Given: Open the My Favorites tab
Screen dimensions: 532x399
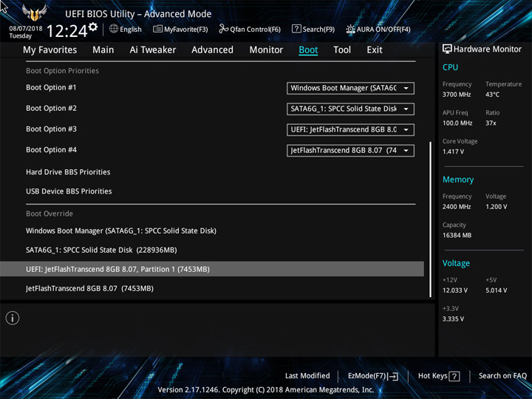Looking at the screenshot, I should coord(50,50).
